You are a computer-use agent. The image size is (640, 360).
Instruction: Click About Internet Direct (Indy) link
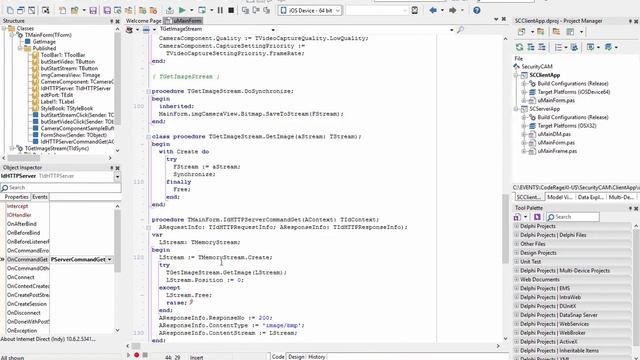point(48,339)
